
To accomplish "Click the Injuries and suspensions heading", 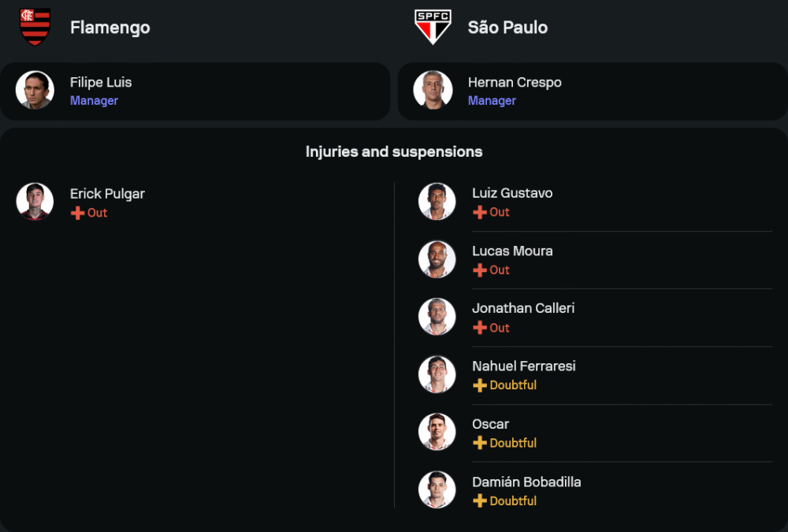I will [394, 151].
